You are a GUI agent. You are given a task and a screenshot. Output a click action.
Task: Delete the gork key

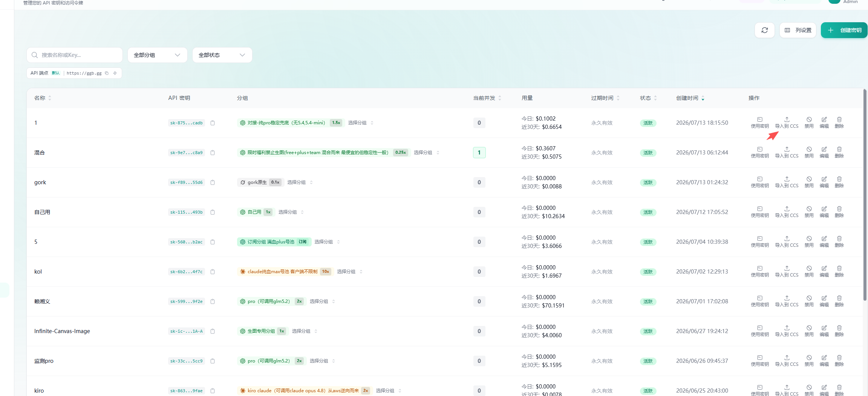[839, 182]
